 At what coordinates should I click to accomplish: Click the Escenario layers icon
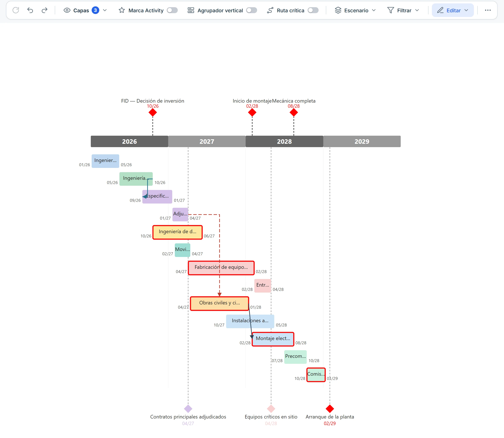tap(338, 10)
